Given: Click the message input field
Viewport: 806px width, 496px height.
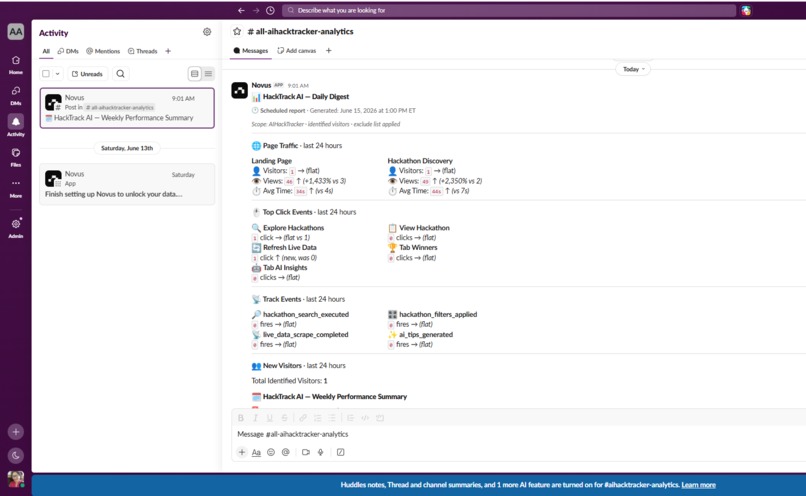Looking at the screenshot, I should [519, 434].
